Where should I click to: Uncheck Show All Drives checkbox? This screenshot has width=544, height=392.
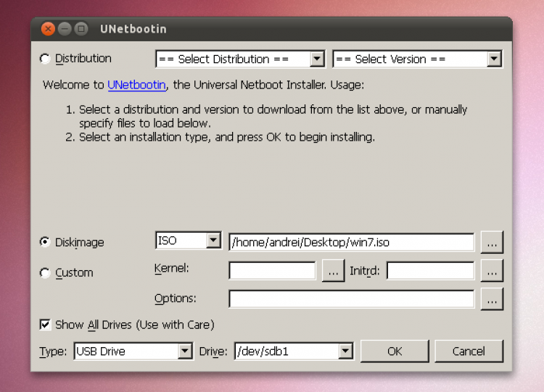pos(46,325)
